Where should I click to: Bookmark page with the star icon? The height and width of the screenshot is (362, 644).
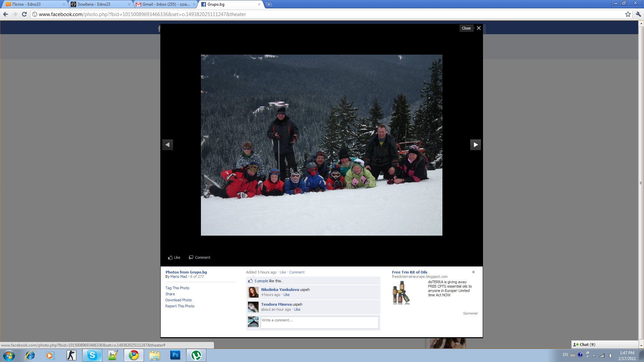pos(628,14)
